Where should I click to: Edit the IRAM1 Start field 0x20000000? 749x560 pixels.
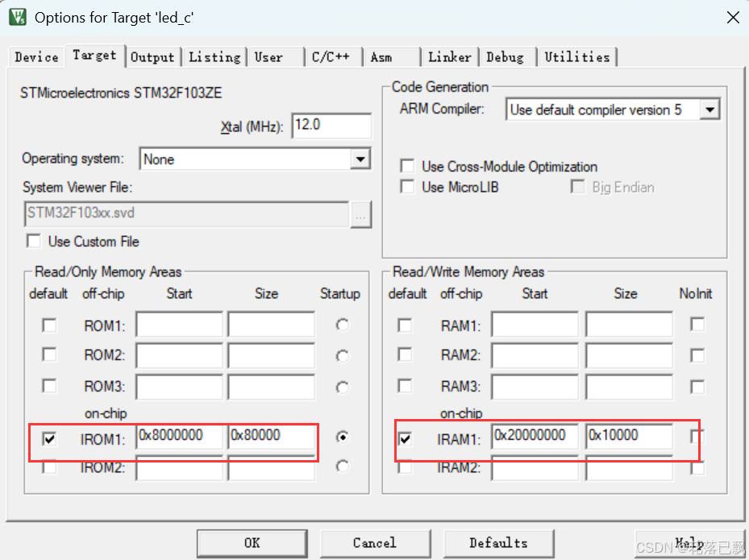click(x=535, y=437)
